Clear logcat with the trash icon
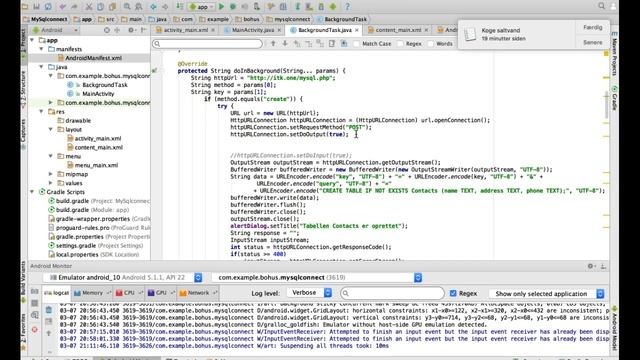 (49, 310)
